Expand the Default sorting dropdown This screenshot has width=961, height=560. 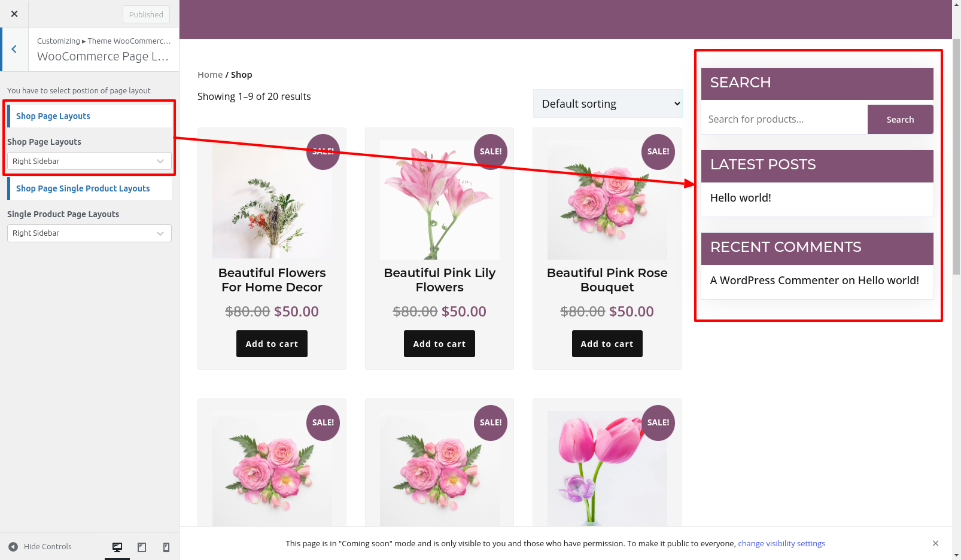(607, 104)
